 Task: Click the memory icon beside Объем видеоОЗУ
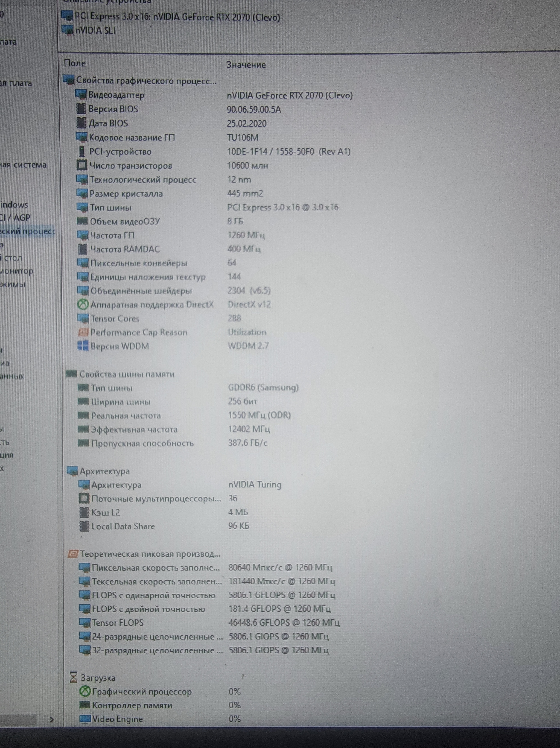83,221
